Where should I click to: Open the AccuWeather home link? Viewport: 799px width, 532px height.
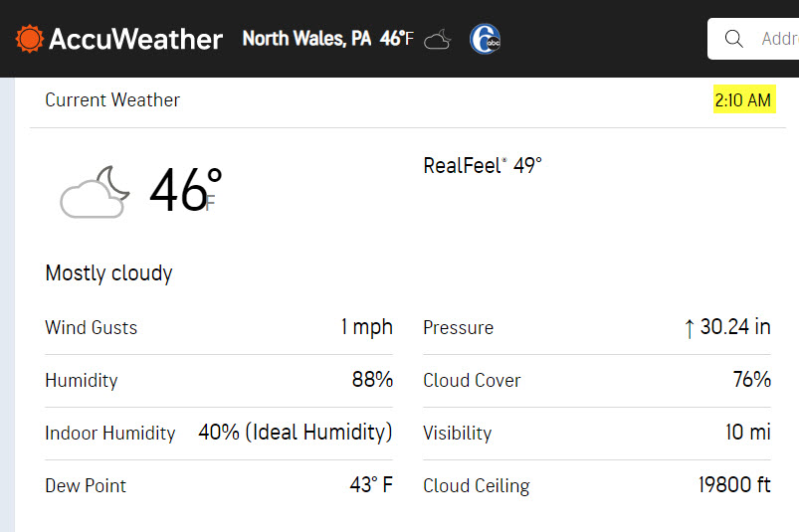click(119, 39)
